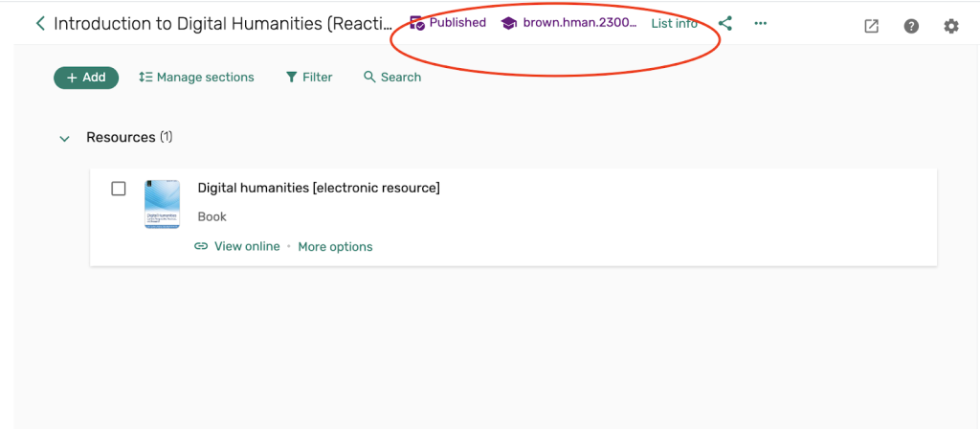Go back using the left chevron arrow
This screenshot has width=980, height=429.
(40, 24)
